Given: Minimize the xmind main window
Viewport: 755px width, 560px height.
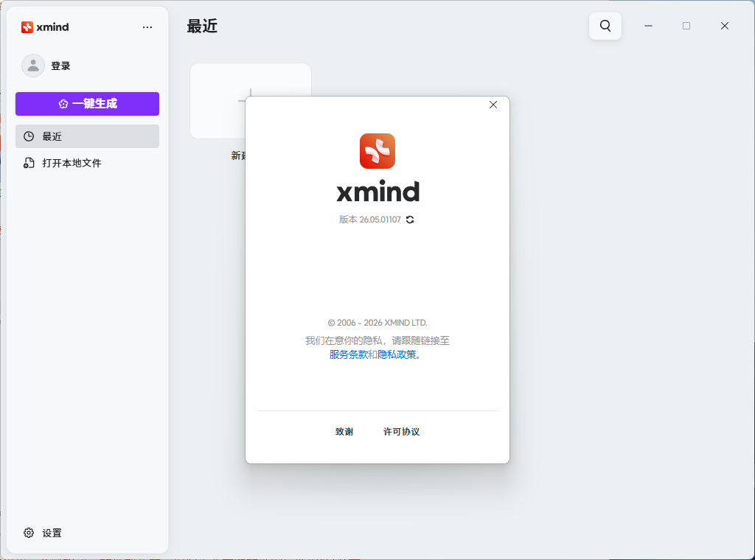Looking at the screenshot, I should (x=649, y=26).
